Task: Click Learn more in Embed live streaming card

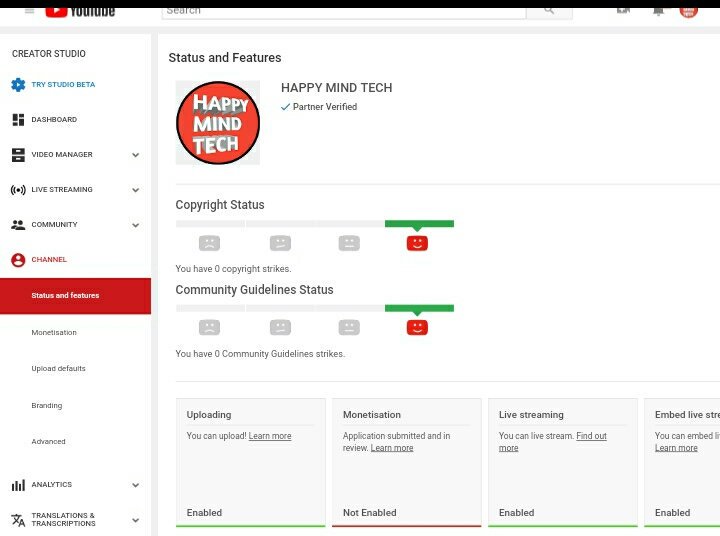Action: click(x=676, y=448)
